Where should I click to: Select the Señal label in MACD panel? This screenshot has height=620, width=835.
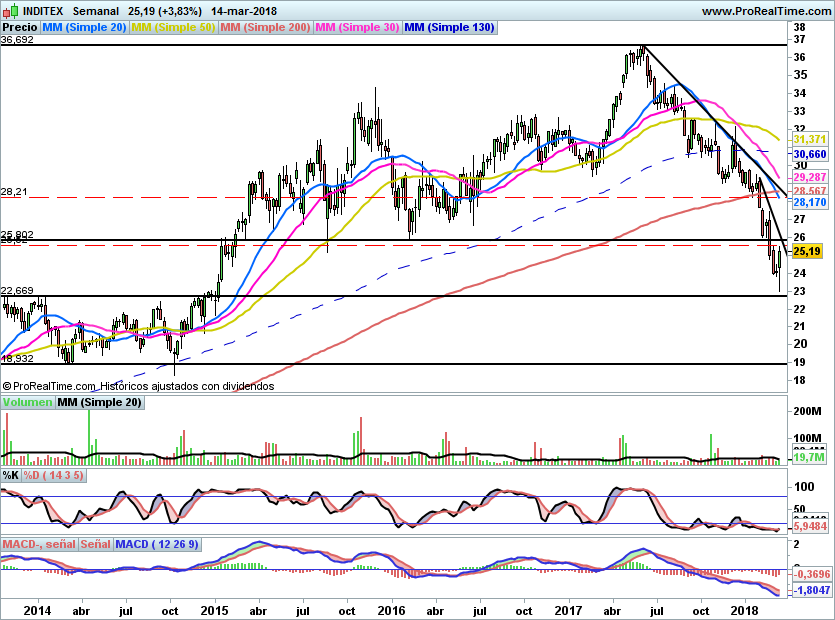(x=96, y=544)
